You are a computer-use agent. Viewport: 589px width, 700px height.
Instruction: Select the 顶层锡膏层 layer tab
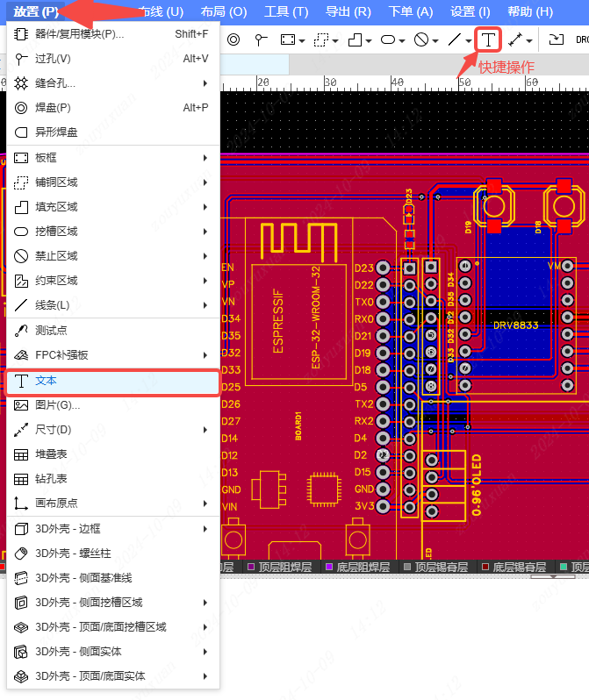[x=436, y=567]
